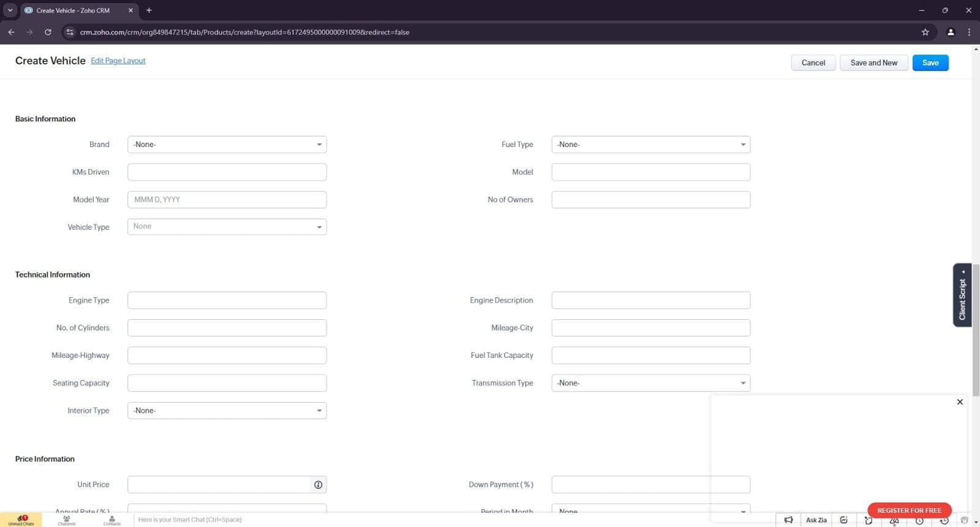Click the Unit Price info icon
Image resolution: width=980 pixels, height=527 pixels.
[318, 485]
